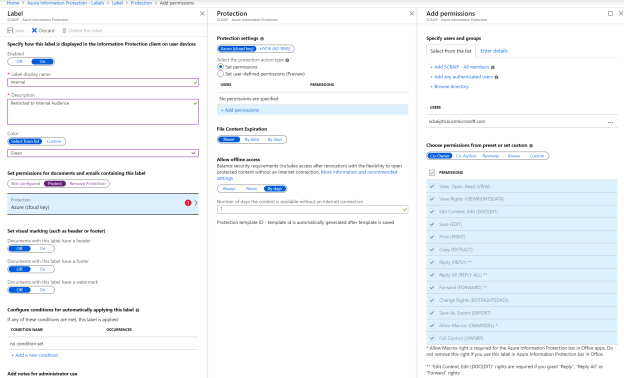This screenshot has height=378, width=624.
Task: Switch to Select from the list tab
Action: [x=450, y=51]
